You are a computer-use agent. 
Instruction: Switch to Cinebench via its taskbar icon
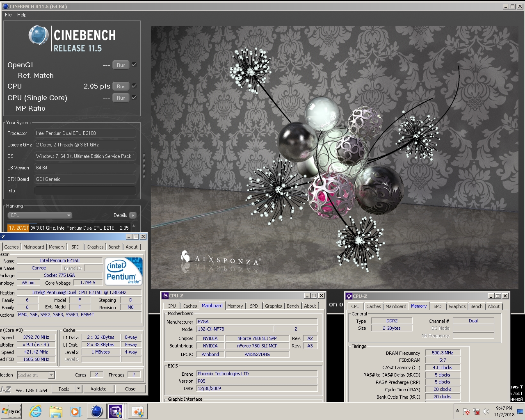pos(96,411)
